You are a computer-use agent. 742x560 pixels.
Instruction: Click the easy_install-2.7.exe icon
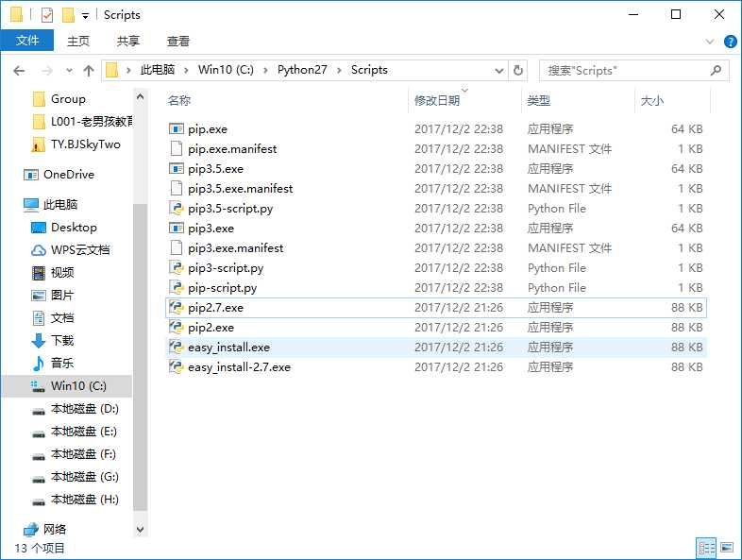(176, 367)
